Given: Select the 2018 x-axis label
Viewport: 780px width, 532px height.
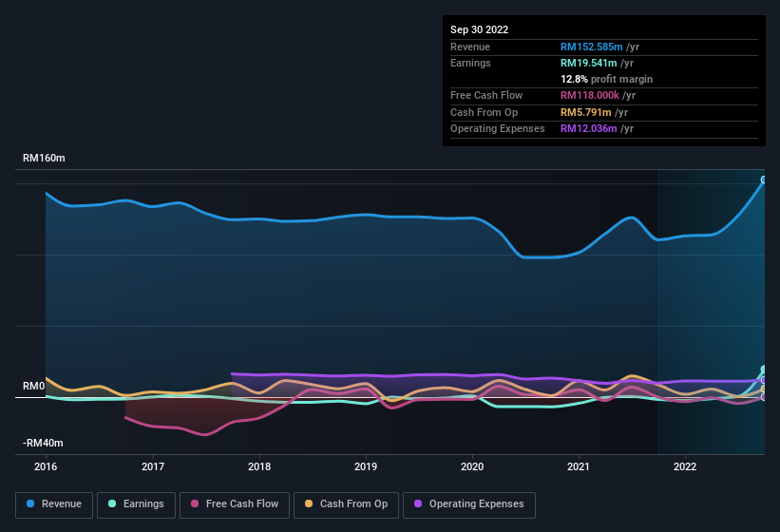Looking at the screenshot, I should point(259,466).
